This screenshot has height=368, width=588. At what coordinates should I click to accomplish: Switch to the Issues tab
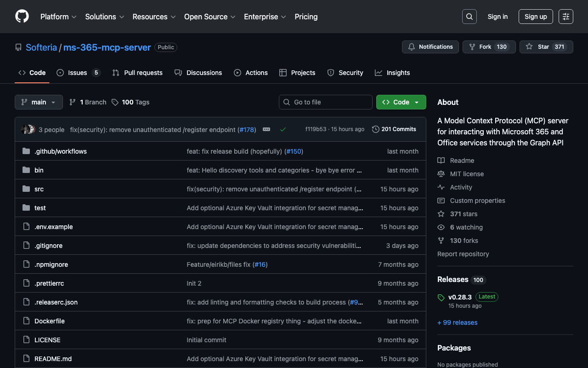pos(78,73)
